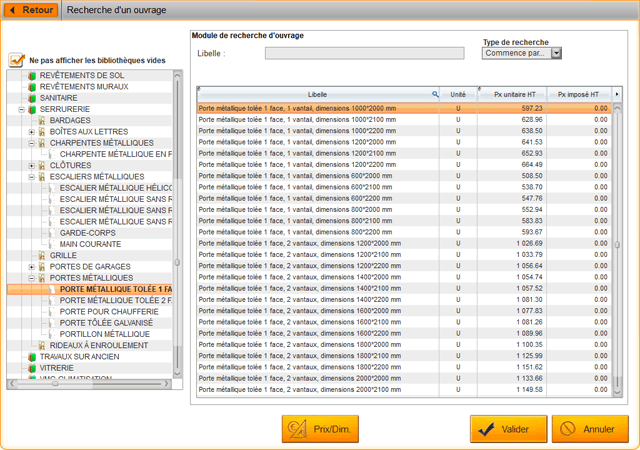Click the Retour back button
The image size is (640, 450).
point(31,10)
